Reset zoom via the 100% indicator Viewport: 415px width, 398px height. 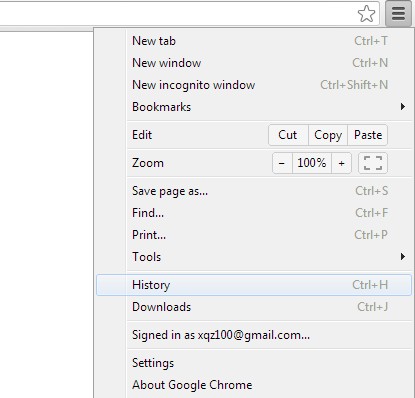(x=312, y=163)
